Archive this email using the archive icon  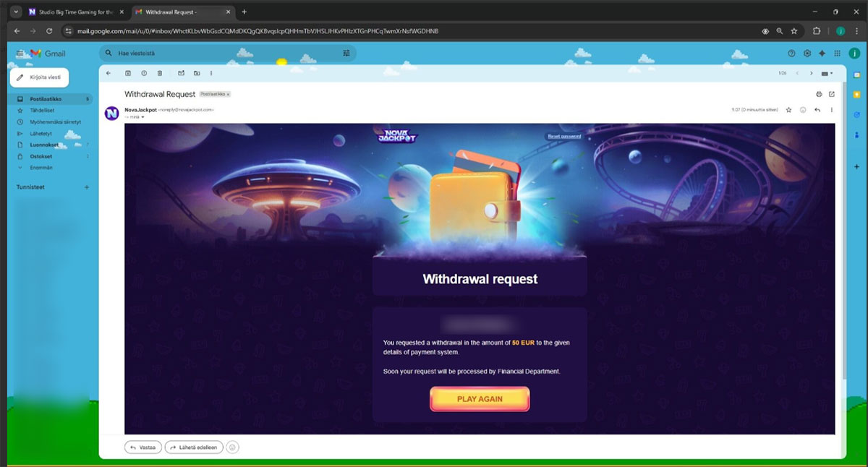pyautogui.click(x=128, y=73)
